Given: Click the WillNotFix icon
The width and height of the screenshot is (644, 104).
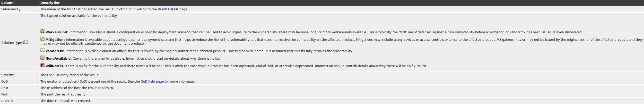Looking at the screenshot, I should [42, 65].
